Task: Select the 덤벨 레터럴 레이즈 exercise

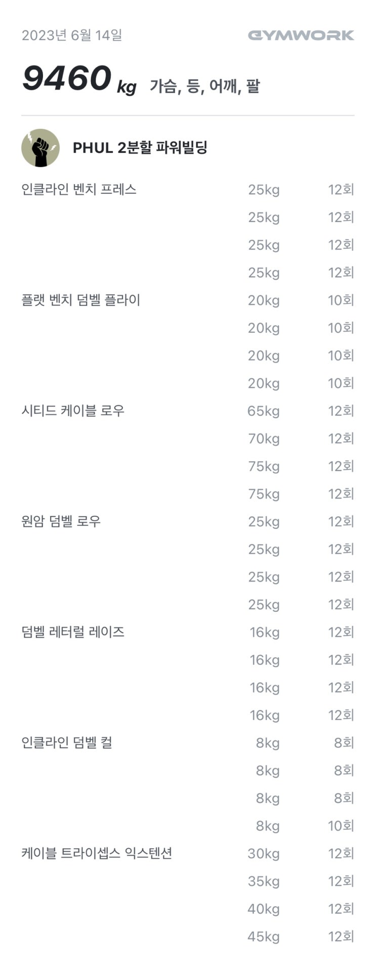Action: (x=73, y=632)
